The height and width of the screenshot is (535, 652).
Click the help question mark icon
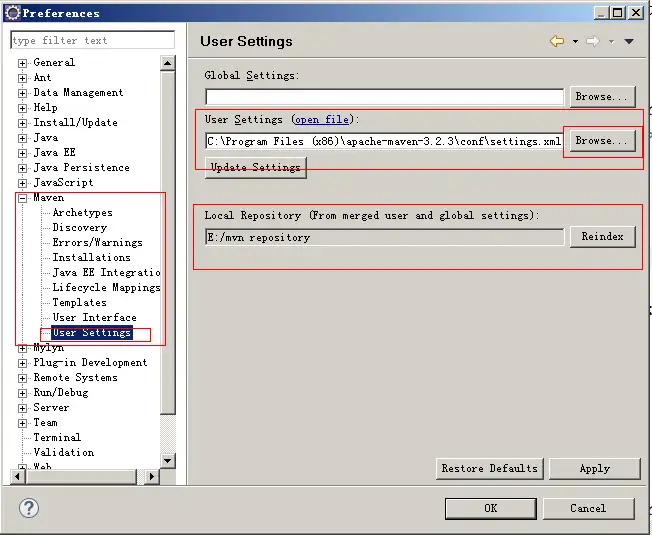[x=29, y=508]
